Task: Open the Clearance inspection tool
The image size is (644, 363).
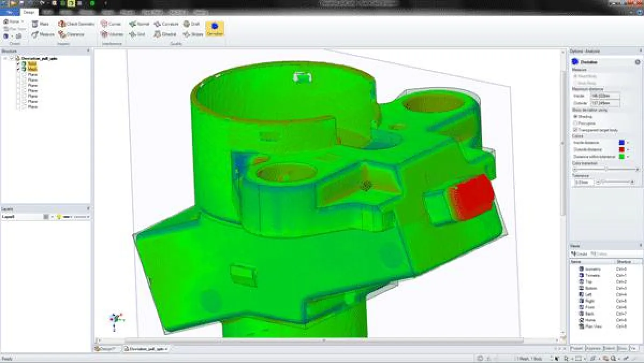Action: [x=73, y=34]
